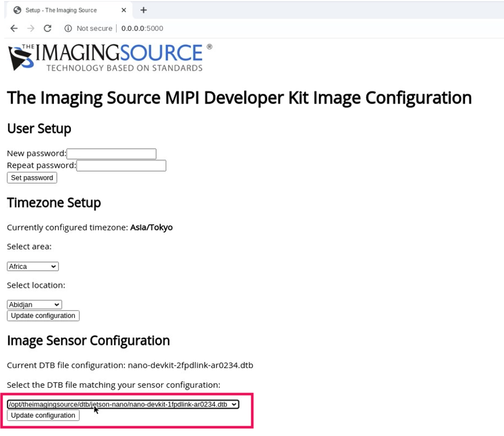Click the nano-devkit-2fpdlink-ar0234.dtb current configuration text

191,365
